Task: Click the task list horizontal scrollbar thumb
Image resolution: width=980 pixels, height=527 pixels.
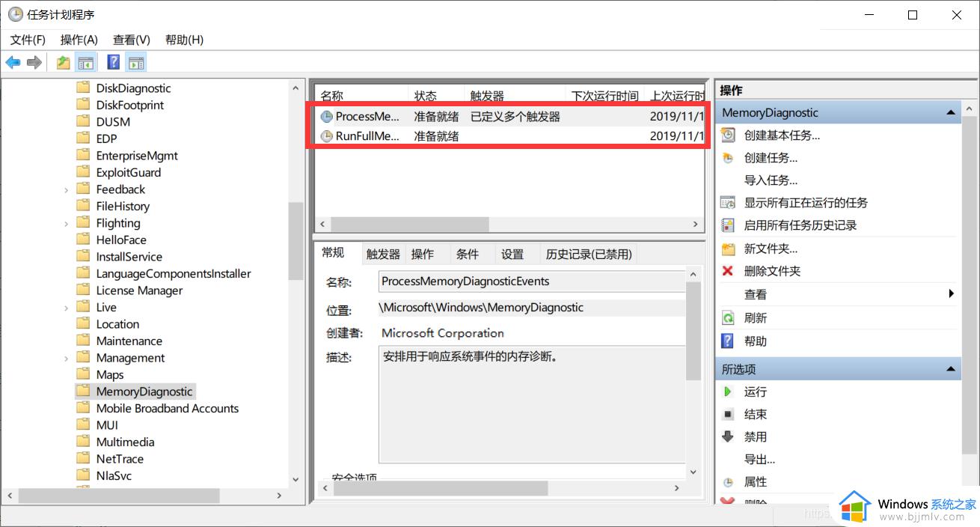Action: [x=410, y=225]
